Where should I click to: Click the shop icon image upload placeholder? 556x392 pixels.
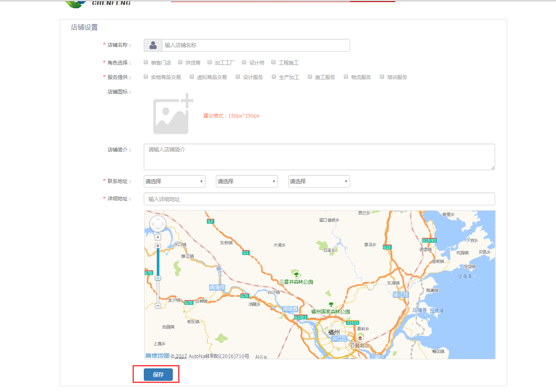point(173,114)
